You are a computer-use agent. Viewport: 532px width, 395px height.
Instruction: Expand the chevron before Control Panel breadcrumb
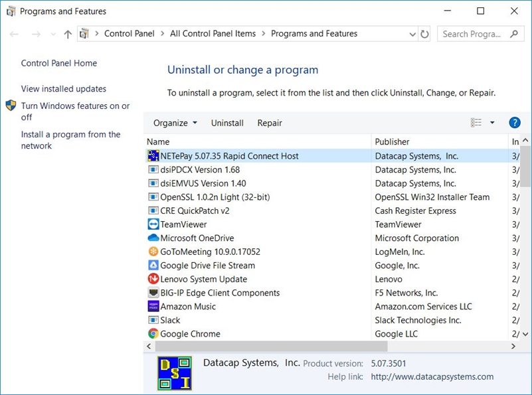coord(97,34)
